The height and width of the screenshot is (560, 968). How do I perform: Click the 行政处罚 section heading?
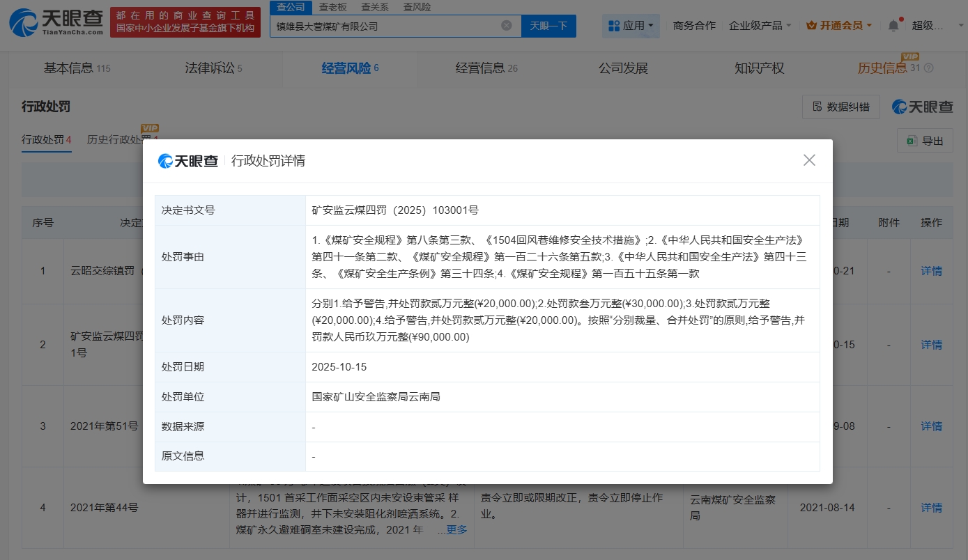coord(46,107)
